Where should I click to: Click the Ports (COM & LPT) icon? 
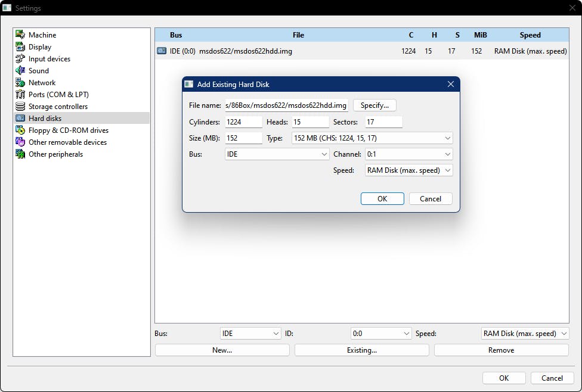coord(20,94)
